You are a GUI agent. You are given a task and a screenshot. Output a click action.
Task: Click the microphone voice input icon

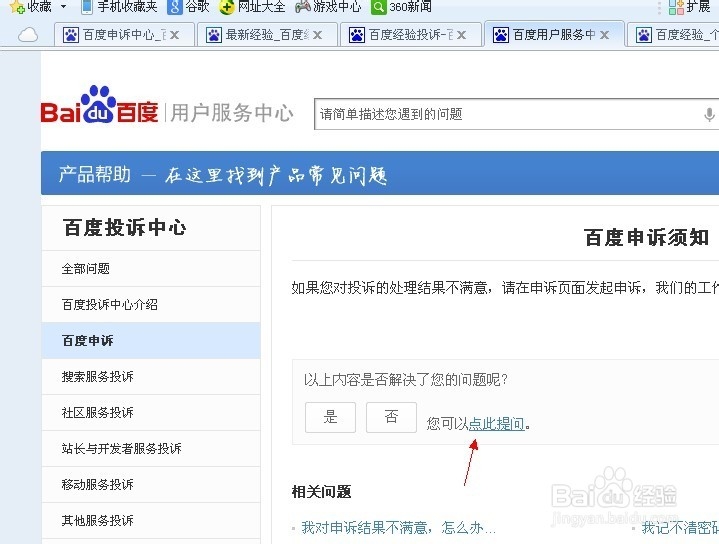(709, 114)
